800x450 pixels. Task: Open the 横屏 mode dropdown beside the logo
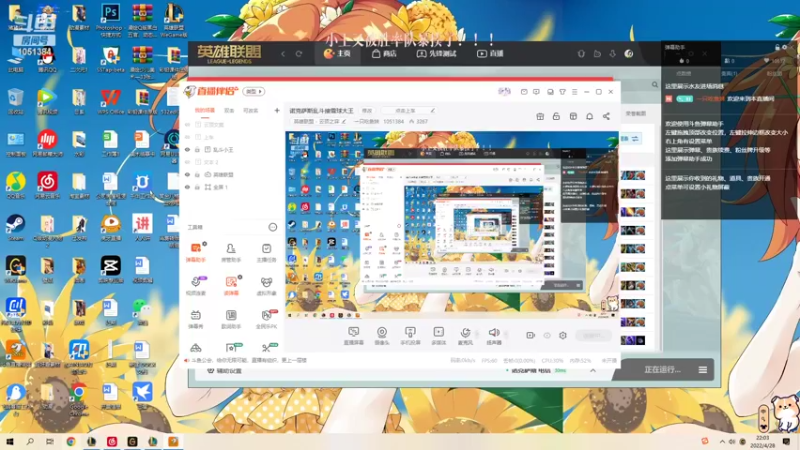[254, 92]
